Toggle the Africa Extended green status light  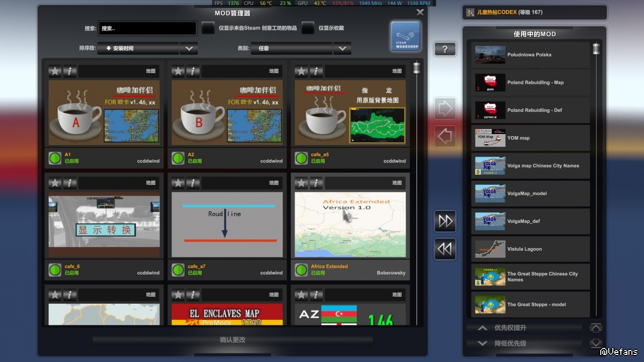(x=301, y=270)
